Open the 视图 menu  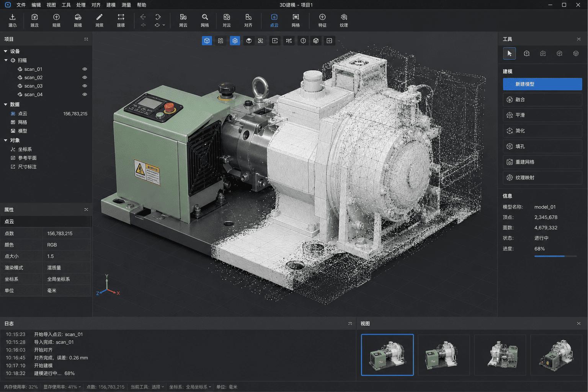pyautogui.click(x=51, y=5)
